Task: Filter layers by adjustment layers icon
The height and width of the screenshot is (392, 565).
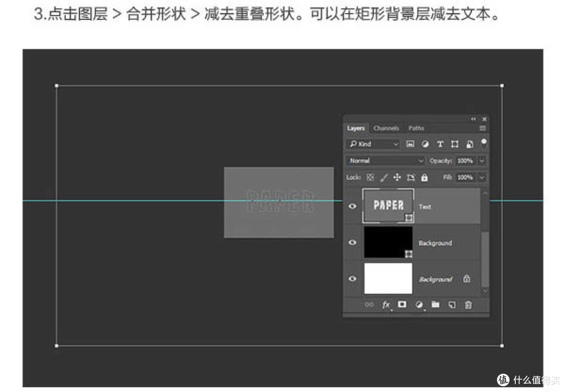Action: (425, 144)
